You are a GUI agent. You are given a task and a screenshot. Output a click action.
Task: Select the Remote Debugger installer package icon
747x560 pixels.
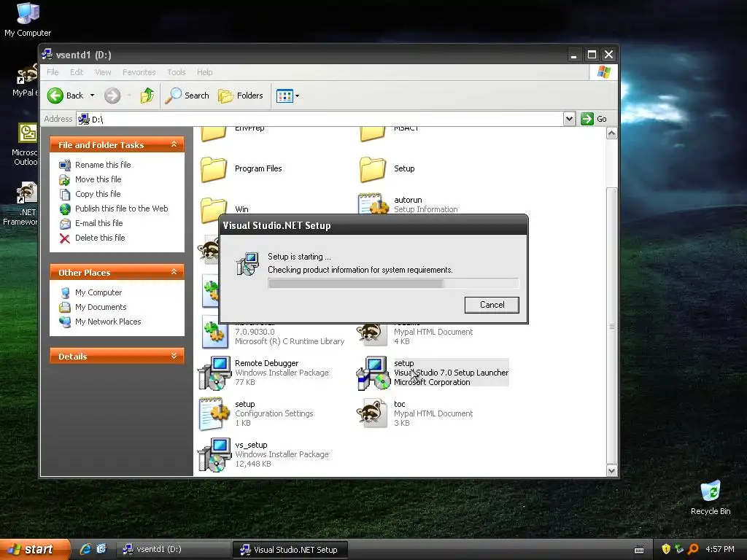click(214, 373)
